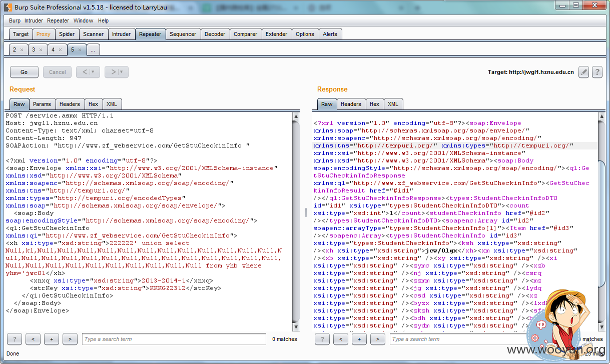Show the response XML tab
610x364 pixels.
393,104
